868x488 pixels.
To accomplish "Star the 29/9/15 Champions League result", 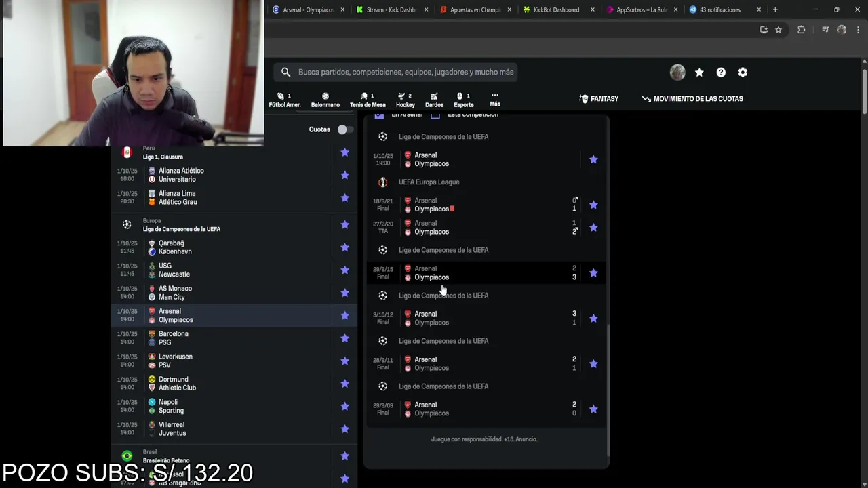I will pyautogui.click(x=593, y=272).
